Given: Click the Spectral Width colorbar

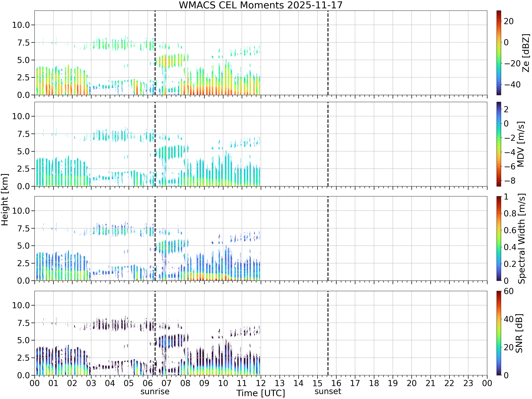Looking at the screenshot, I should click(x=499, y=239).
